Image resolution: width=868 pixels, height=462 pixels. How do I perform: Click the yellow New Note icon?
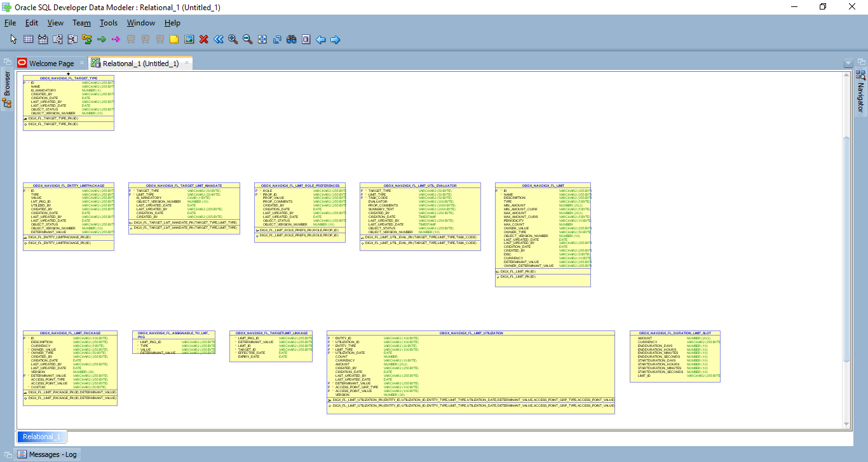[x=174, y=39]
